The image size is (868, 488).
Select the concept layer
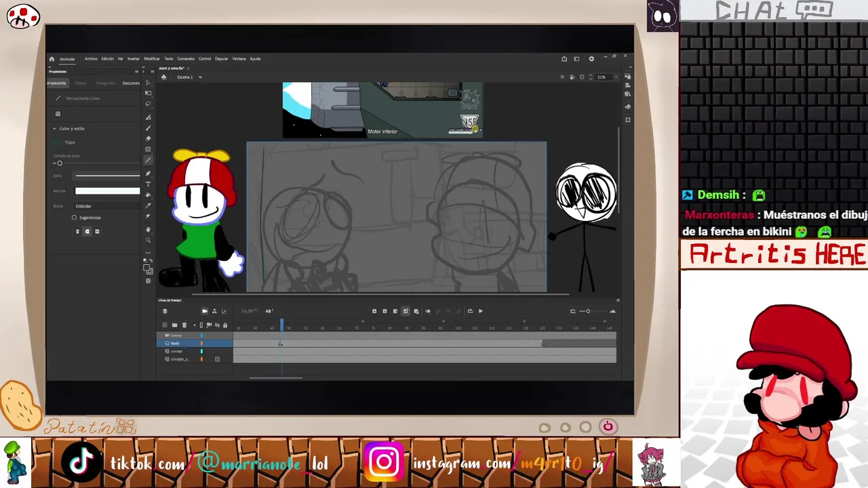click(x=195, y=351)
